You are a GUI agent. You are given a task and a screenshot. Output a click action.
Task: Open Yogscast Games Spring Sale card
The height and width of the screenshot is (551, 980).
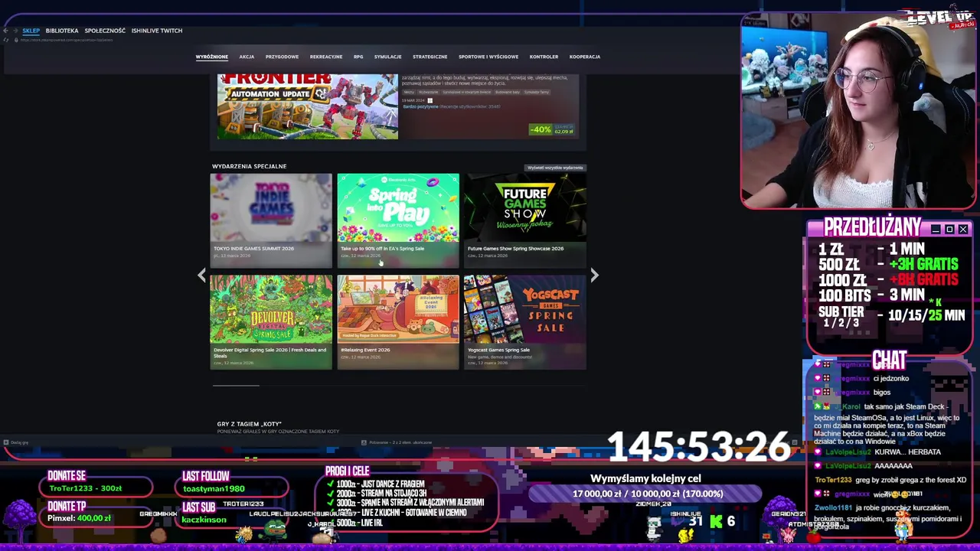525,322
